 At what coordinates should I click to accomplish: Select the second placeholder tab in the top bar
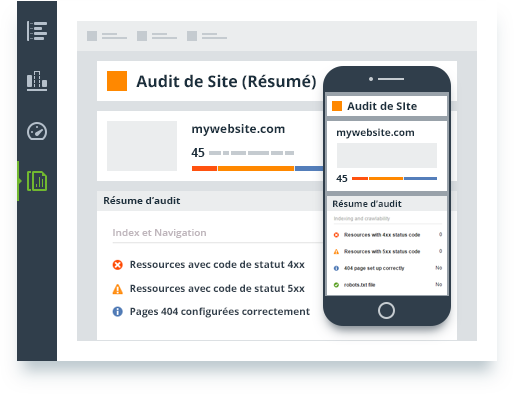pyautogui.click(x=157, y=36)
